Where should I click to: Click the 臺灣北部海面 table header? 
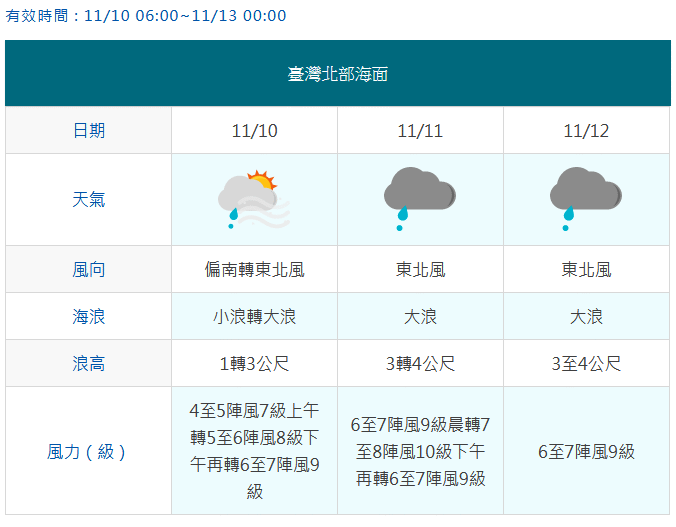pos(337,74)
